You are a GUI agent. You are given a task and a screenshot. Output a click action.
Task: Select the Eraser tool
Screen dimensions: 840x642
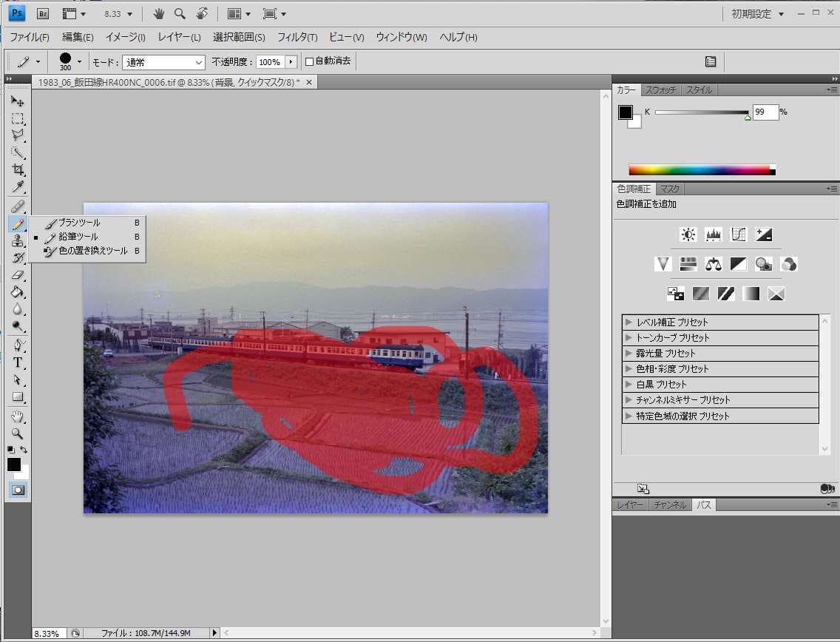18,275
